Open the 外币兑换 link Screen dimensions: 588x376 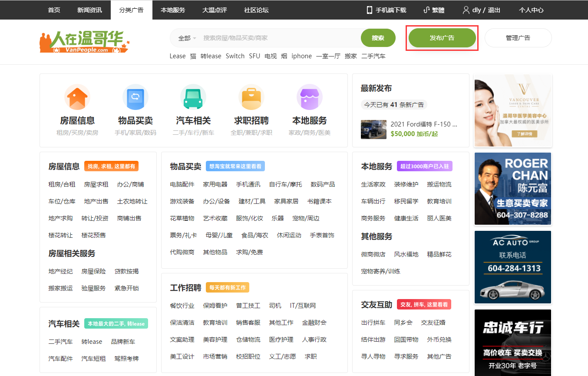click(439, 339)
